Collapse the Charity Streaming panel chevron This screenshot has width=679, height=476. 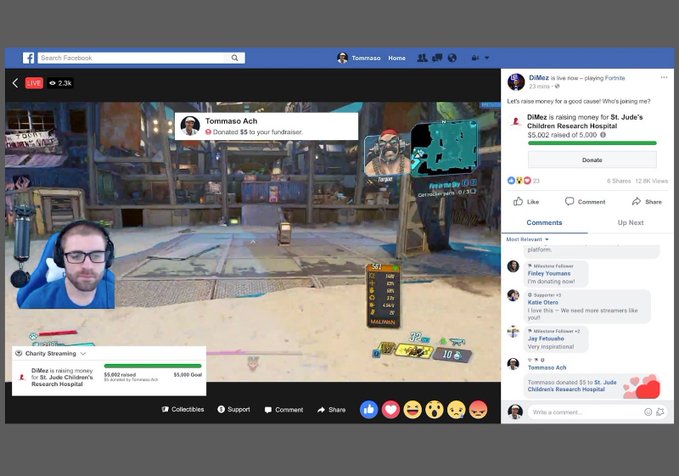83,353
